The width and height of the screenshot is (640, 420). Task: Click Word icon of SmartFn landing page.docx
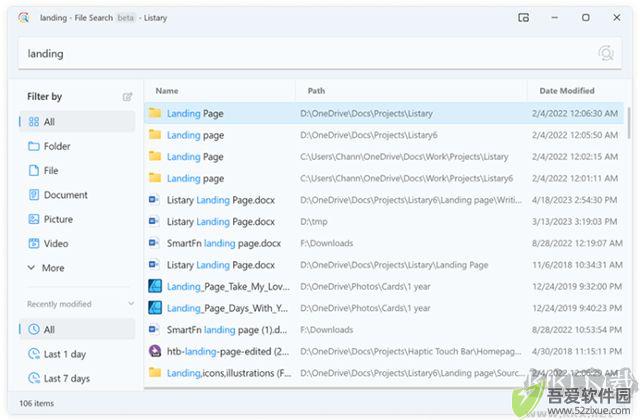(154, 243)
